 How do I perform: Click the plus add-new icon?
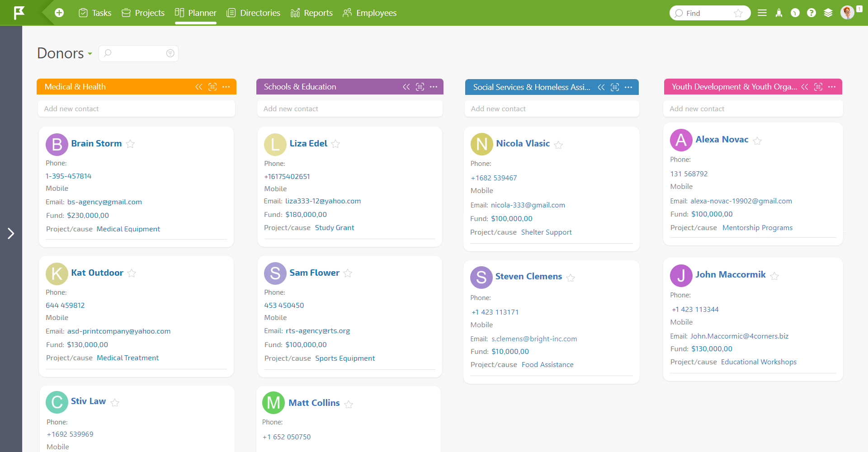(59, 13)
